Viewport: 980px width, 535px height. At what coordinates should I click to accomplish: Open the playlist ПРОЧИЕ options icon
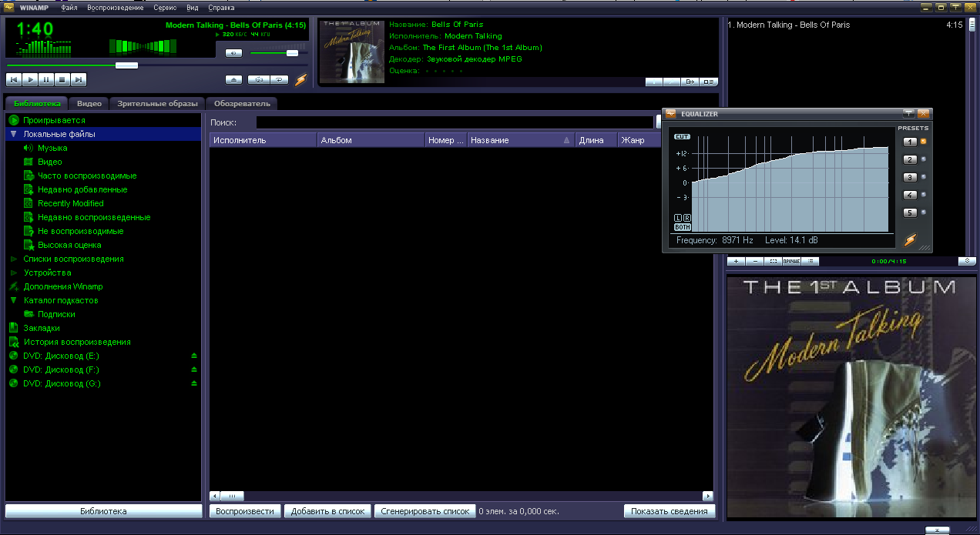pos(791,261)
